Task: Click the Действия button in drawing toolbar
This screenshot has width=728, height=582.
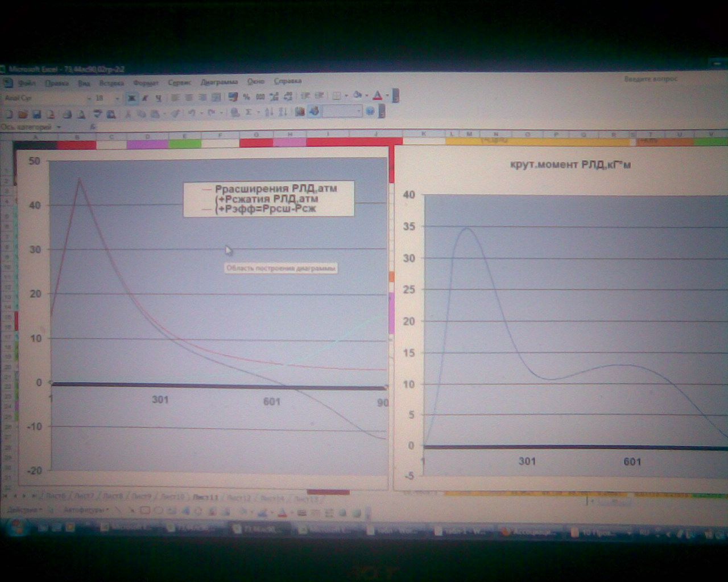Action: click(x=24, y=510)
